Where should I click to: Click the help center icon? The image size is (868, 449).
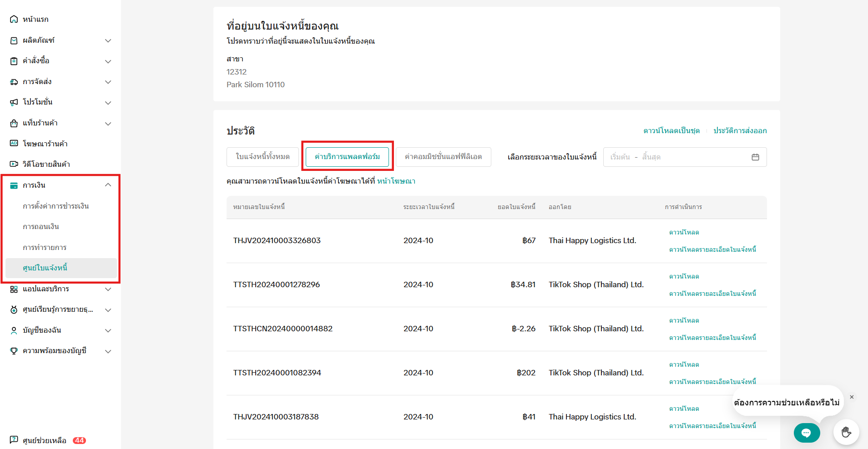click(x=14, y=440)
